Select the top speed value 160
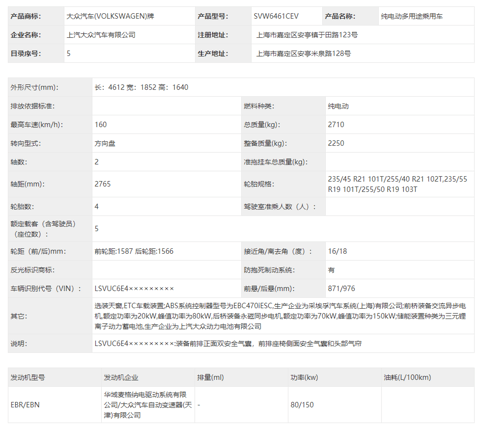Screen dimensions: 480x426 pyautogui.click(x=101, y=125)
